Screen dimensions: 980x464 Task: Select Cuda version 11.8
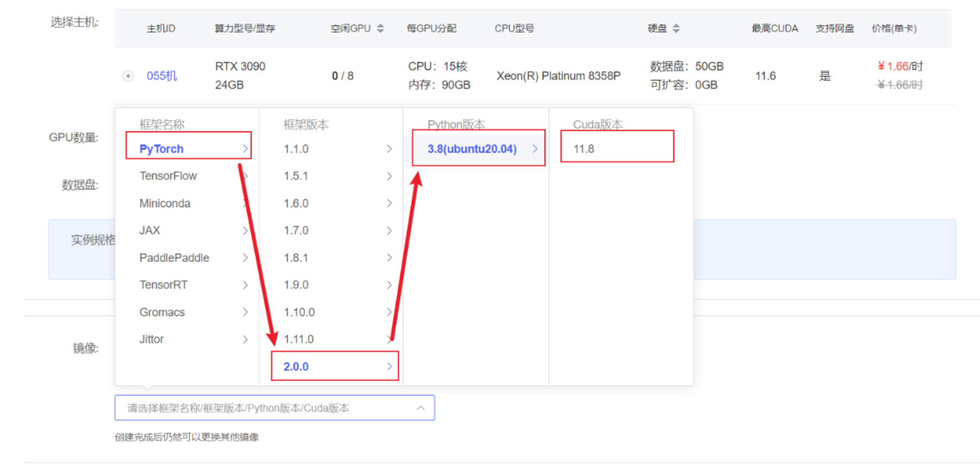[584, 149]
